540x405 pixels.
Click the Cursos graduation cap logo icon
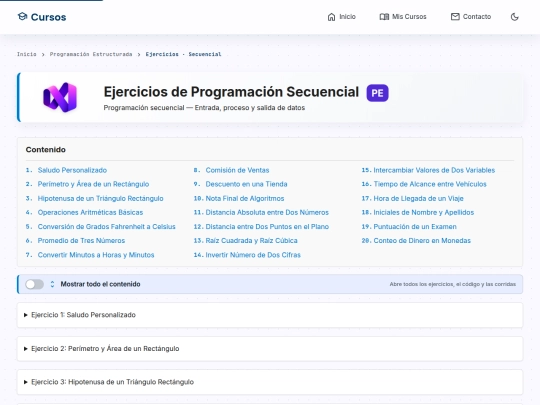pos(22,17)
